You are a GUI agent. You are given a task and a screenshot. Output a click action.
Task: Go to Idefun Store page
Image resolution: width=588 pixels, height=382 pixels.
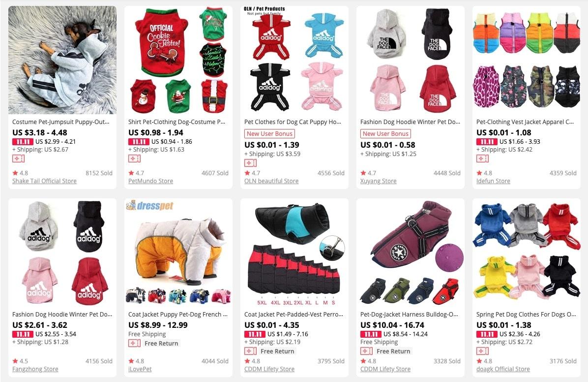point(493,181)
